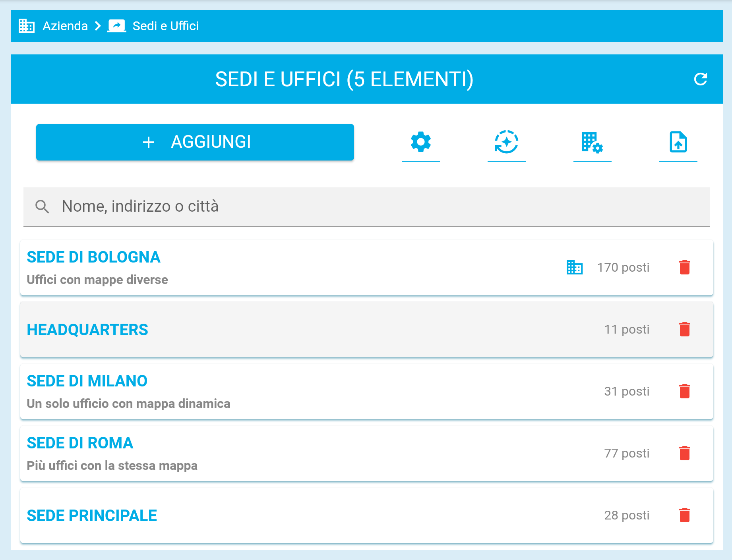The width and height of the screenshot is (732, 560).
Task: Open the Sede di Roma entry
Action: click(x=80, y=443)
